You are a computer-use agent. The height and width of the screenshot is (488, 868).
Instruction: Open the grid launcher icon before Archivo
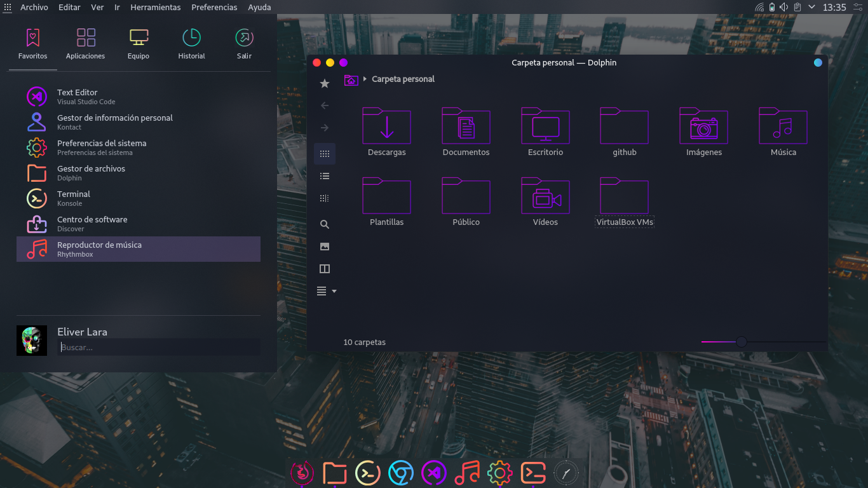8,7
